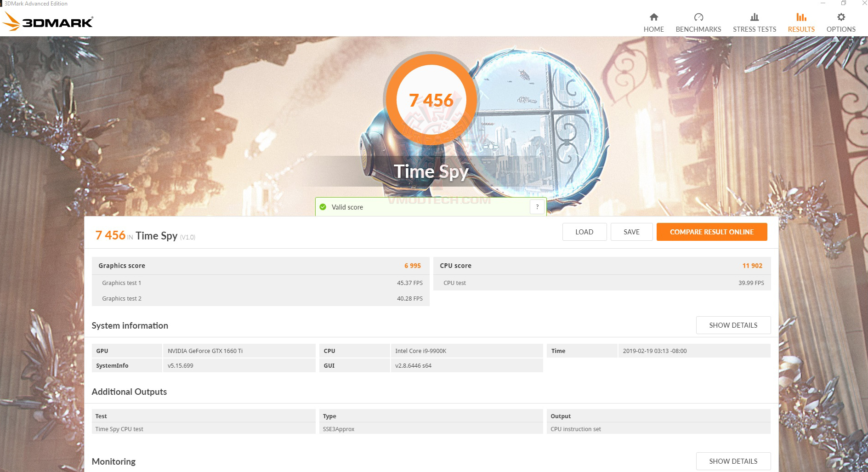Switch to BENCHMARKS tab label
The image size is (868, 472).
[698, 29]
